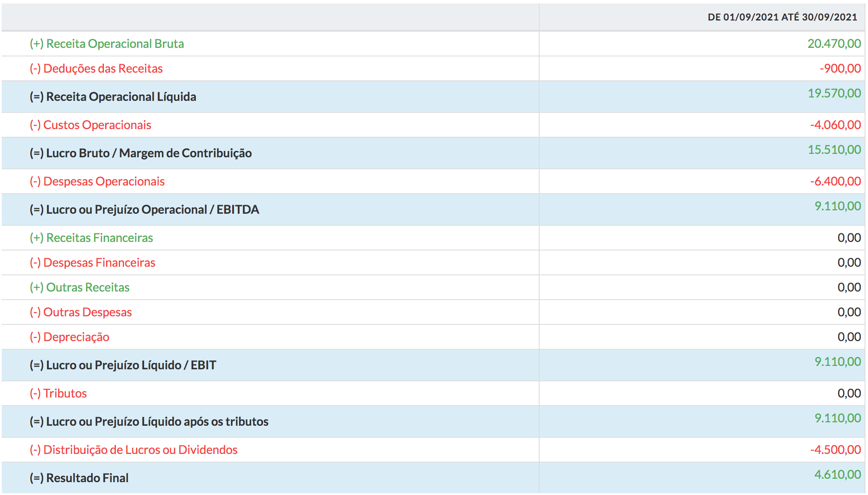Image resolution: width=868 pixels, height=495 pixels.
Task: Click the Despesas Financeiras label
Action: pyautogui.click(x=92, y=262)
